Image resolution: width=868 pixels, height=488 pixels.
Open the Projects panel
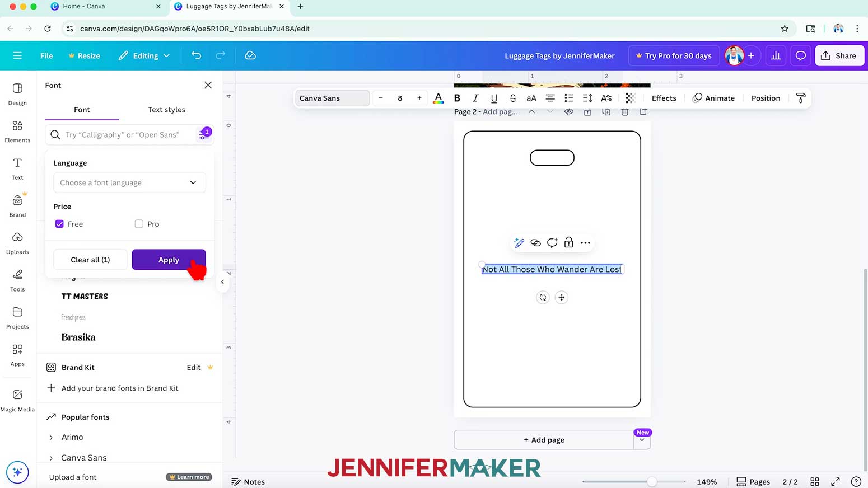point(17,318)
